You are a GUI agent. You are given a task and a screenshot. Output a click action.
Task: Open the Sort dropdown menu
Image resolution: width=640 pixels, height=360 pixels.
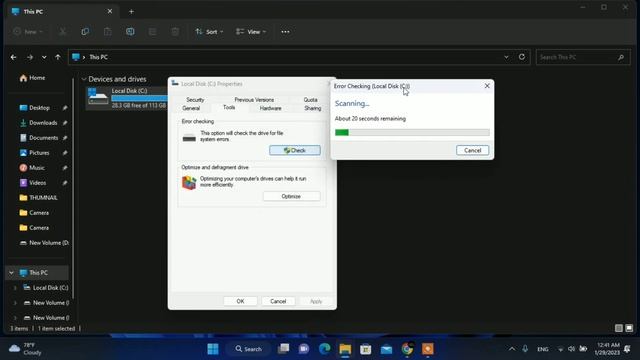point(209,31)
